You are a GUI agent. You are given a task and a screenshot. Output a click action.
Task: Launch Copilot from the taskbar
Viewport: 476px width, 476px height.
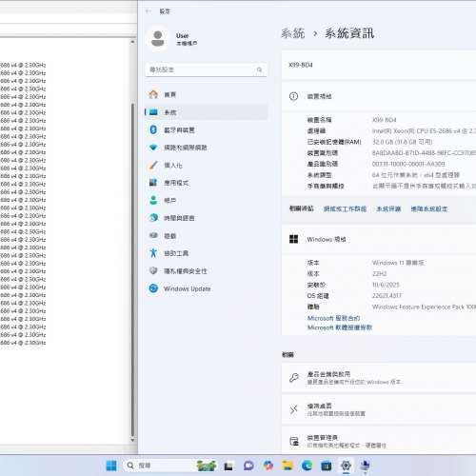click(268, 466)
